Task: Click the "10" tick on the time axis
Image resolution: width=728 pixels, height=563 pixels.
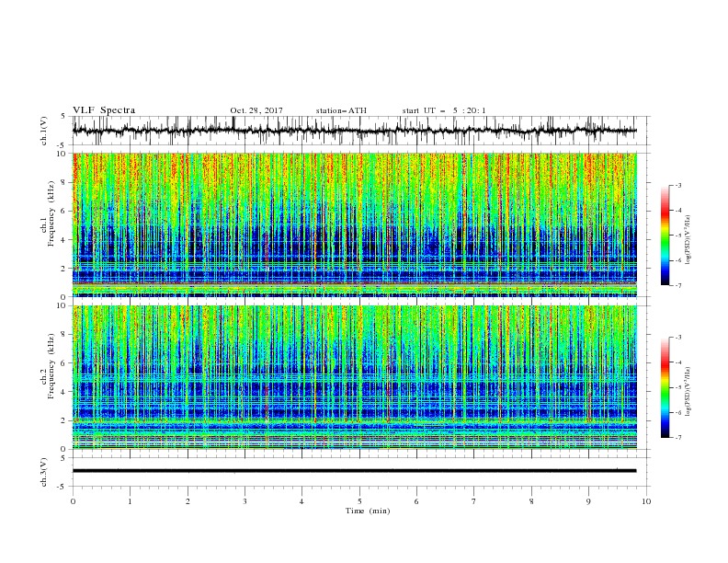Action: [646, 501]
